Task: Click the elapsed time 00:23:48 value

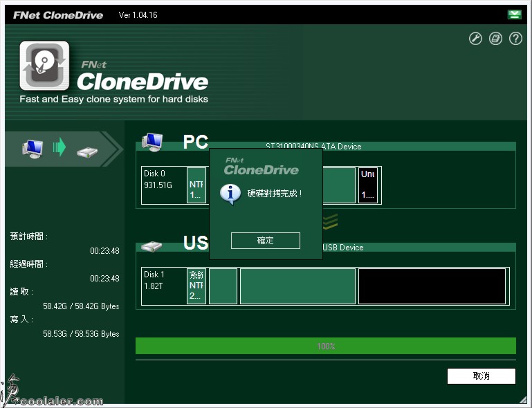Action: coord(104,279)
